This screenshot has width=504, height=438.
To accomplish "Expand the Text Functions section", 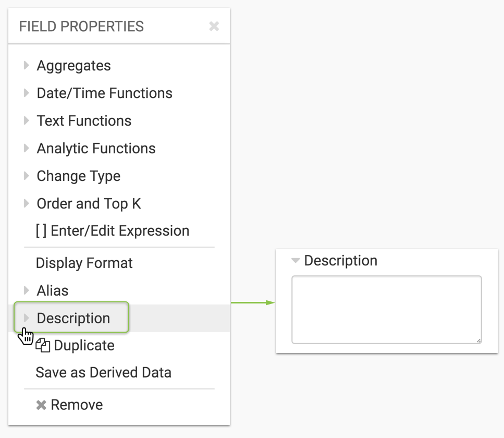I will pyautogui.click(x=26, y=121).
